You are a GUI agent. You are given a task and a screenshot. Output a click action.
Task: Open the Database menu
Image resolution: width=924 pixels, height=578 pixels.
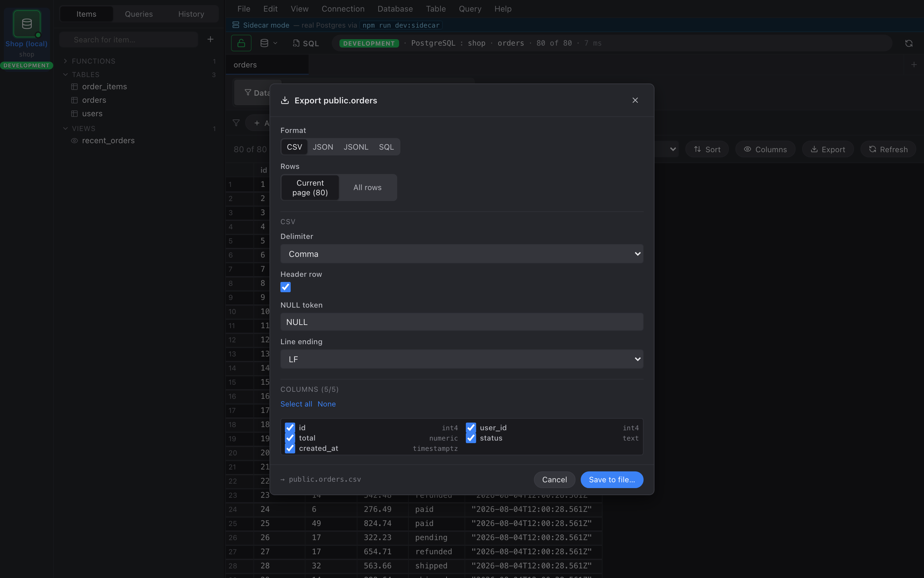coord(395,9)
